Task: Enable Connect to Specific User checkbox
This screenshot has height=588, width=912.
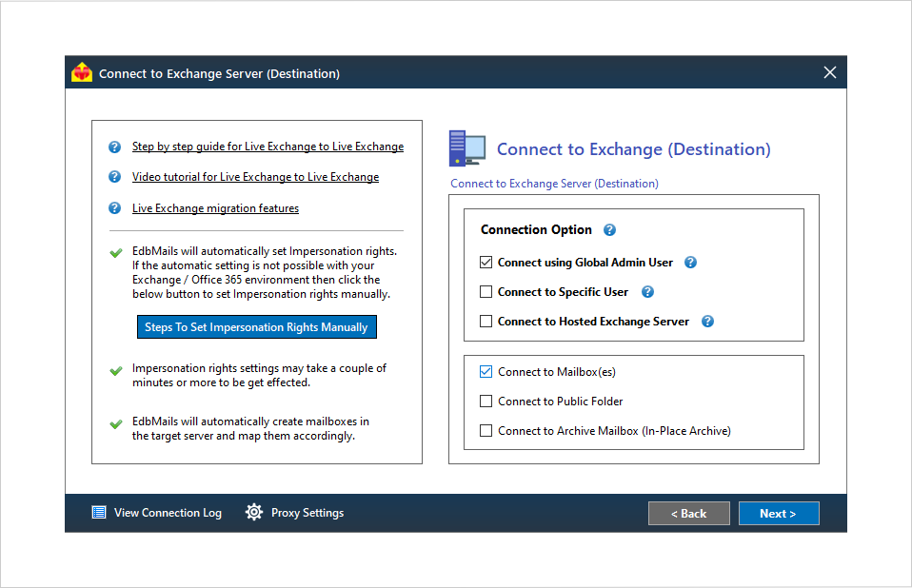Action: (486, 292)
